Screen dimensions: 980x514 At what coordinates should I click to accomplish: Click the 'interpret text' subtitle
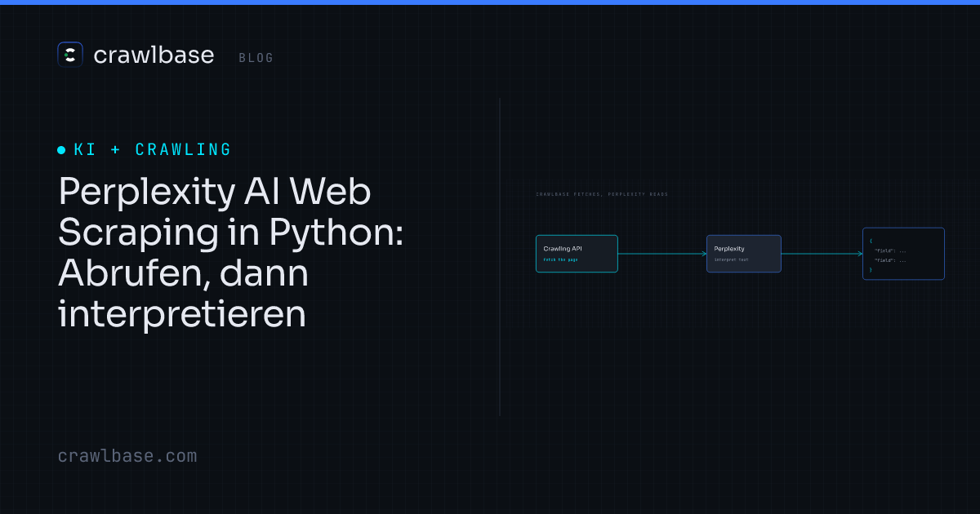pos(731,259)
